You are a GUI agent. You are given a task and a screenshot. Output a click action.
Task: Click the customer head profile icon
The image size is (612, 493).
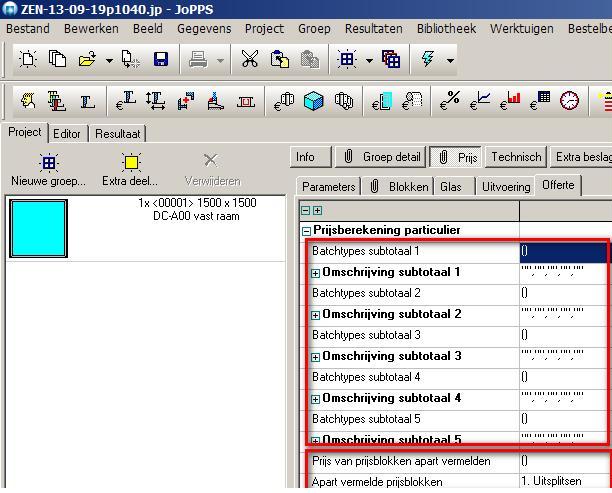point(28,101)
